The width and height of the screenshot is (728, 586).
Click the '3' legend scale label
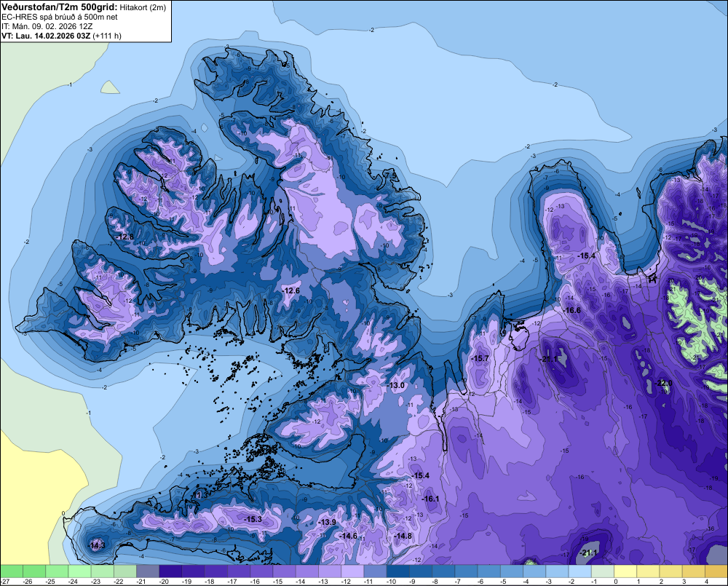point(684,582)
